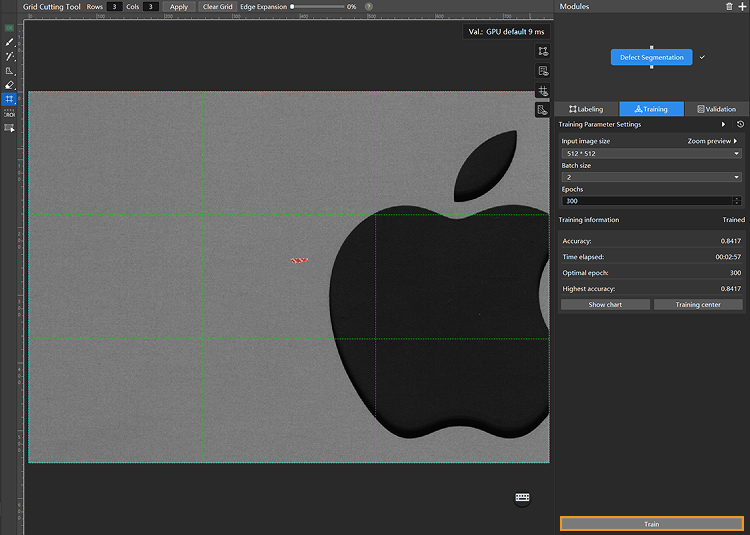Click the help question mark icon
Viewport: 750px width, 535px height.
tap(368, 7)
